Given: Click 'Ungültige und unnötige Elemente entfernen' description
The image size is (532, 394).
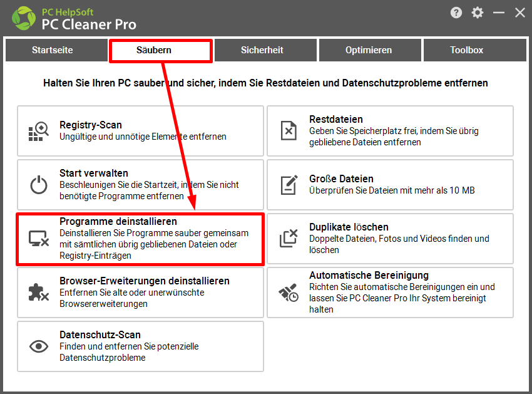Looking at the screenshot, I should point(143,137).
